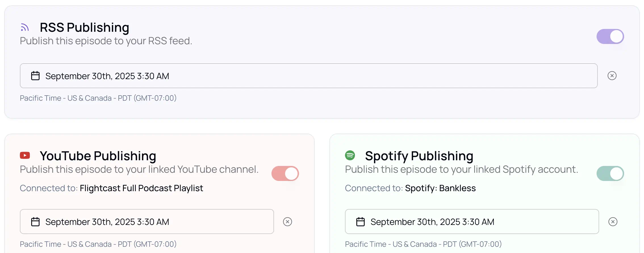This screenshot has height=253, width=644.
Task: Clear the YouTube scheduled publish date
Action: point(287,222)
